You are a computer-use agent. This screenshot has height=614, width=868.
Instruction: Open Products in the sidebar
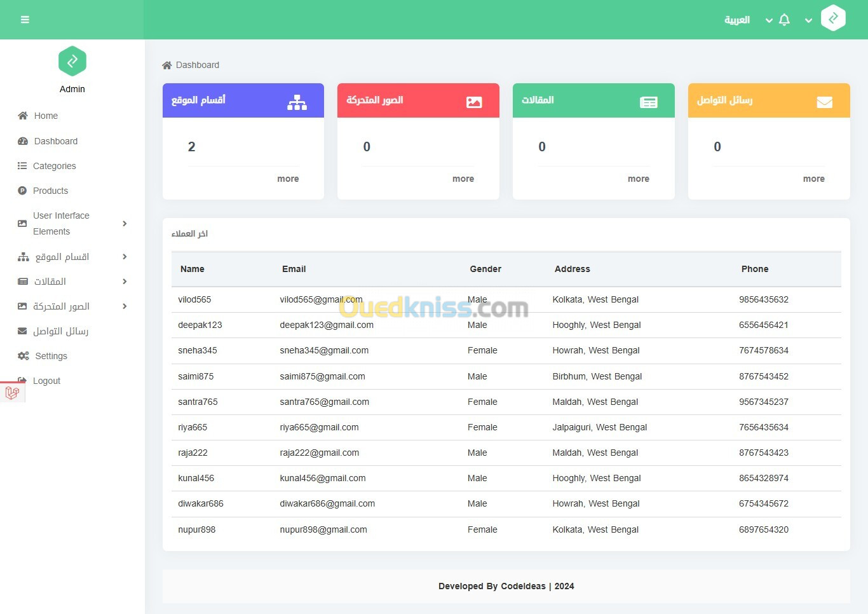click(51, 191)
